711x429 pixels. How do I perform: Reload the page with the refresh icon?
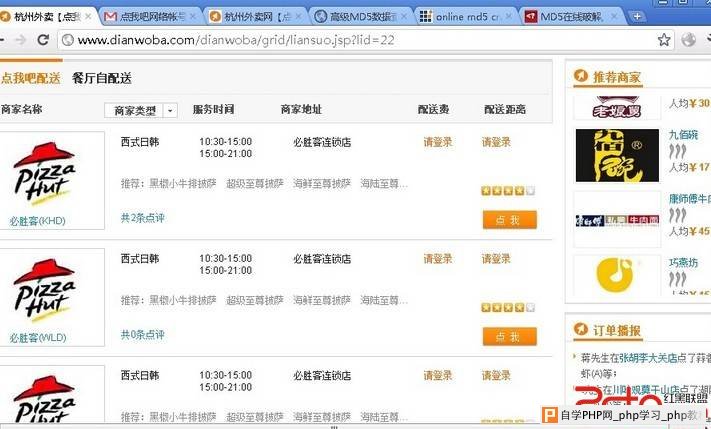[43, 40]
